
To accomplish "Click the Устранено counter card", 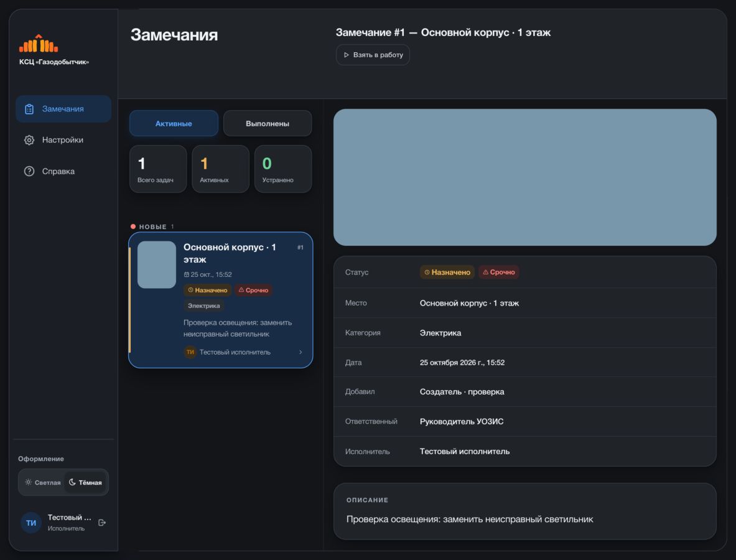I will [x=283, y=169].
